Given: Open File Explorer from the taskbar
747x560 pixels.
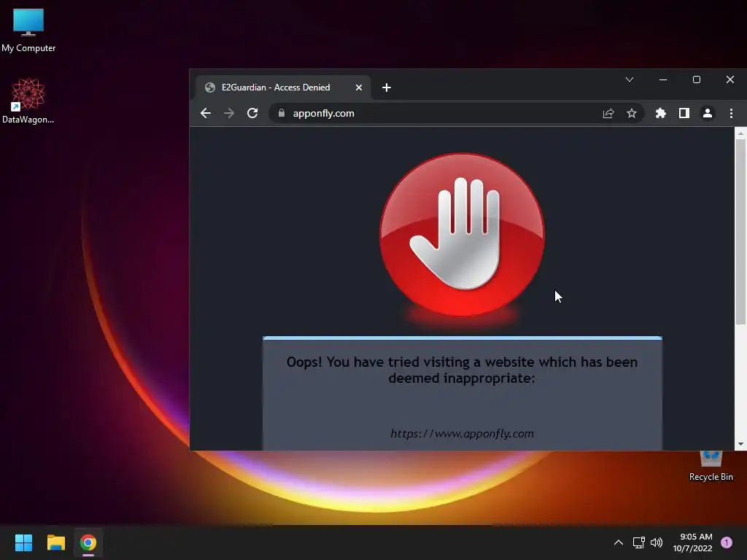Looking at the screenshot, I should pyautogui.click(x=55, y=542).
